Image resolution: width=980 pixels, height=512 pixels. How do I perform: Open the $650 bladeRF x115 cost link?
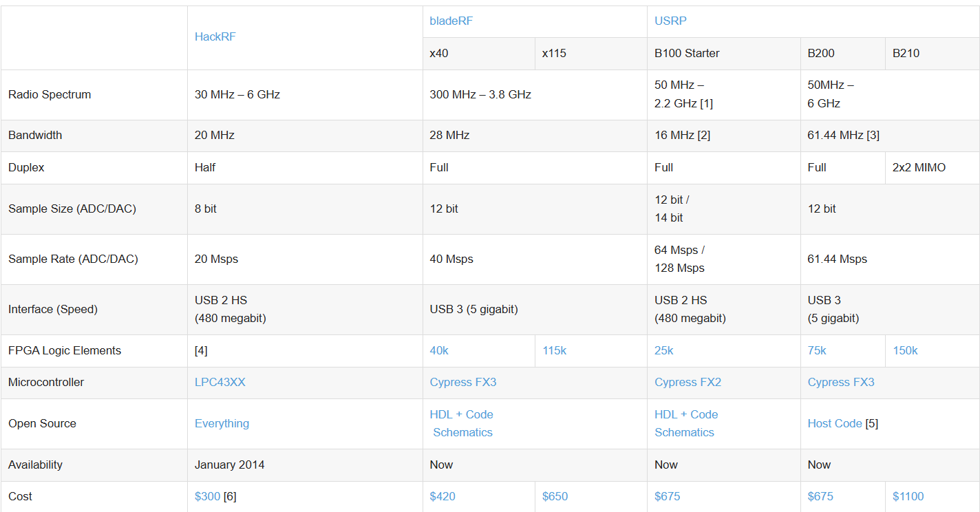coord(555,497)
